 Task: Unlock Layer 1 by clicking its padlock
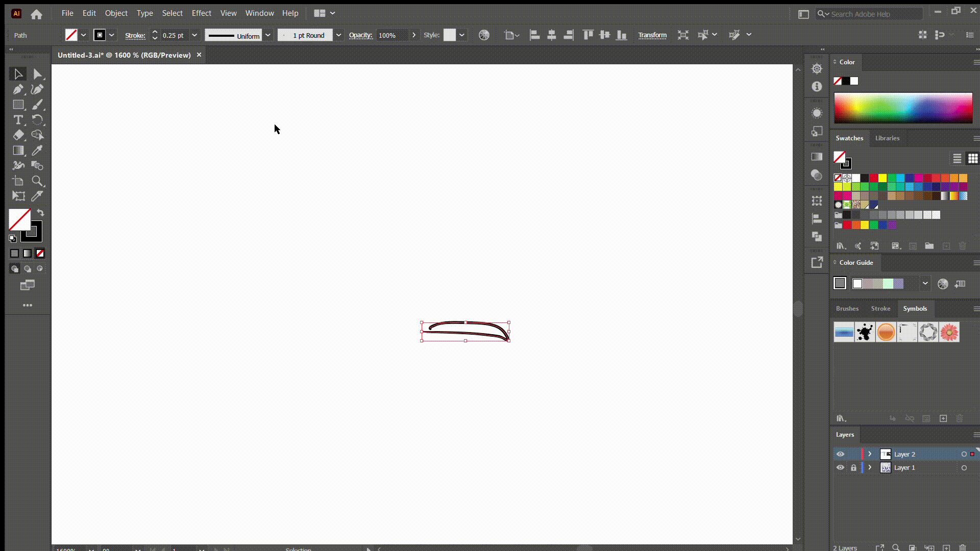854,468
